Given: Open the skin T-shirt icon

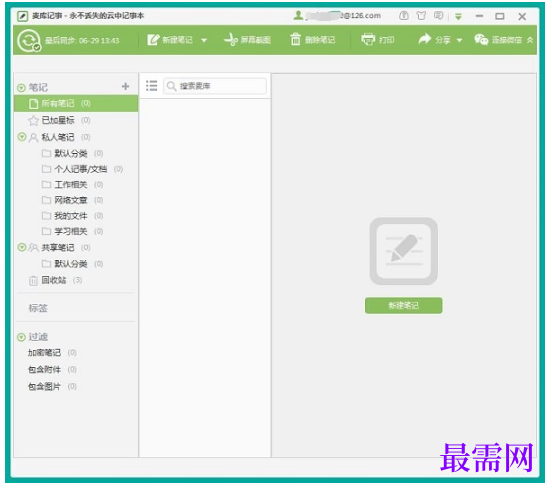Looking at the screenshot, I should 421,15.
